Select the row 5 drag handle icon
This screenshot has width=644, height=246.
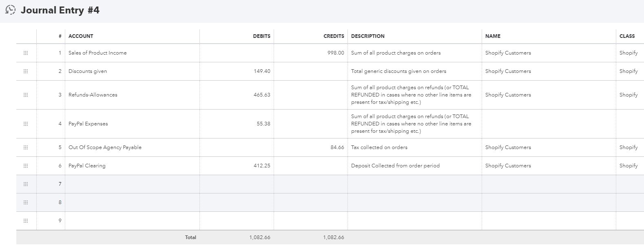(x=26, y=147)
